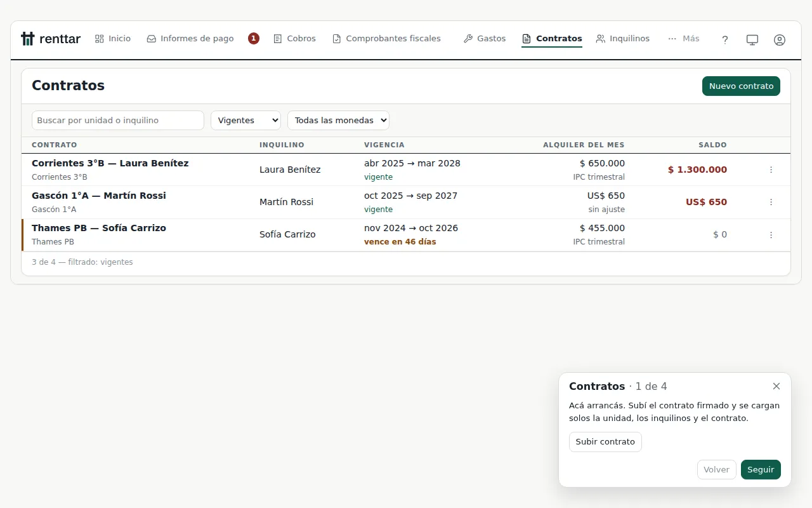Click the Saldo column header

click(712, 145)
